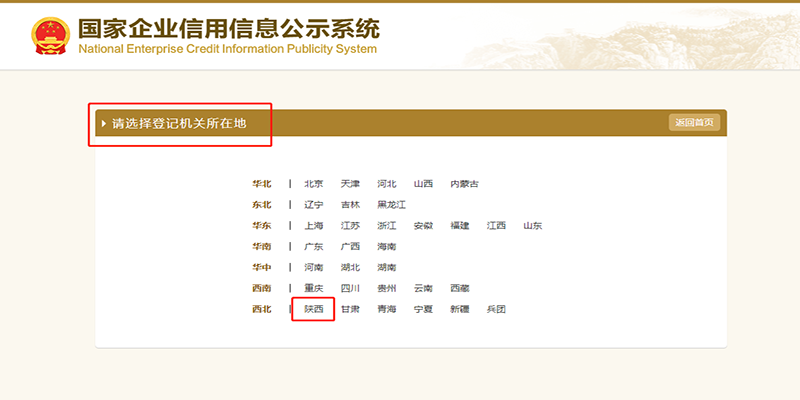Select 山西 in 华北 row

click(x=423, y=184)
